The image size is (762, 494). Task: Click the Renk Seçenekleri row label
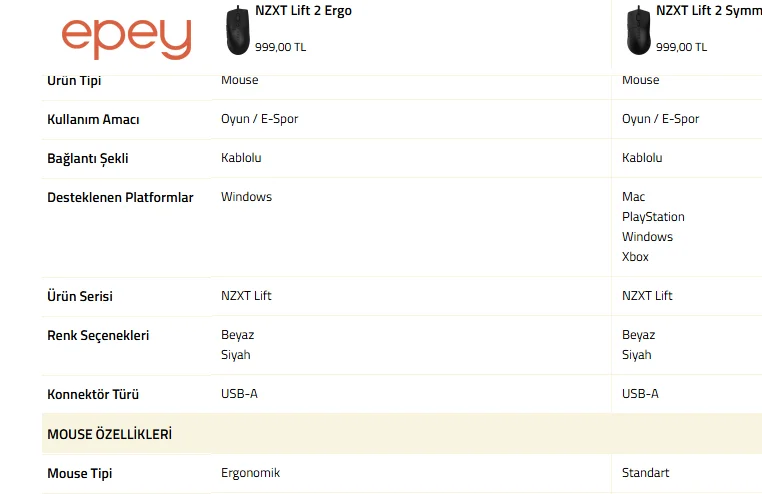(x=98, y=336)
